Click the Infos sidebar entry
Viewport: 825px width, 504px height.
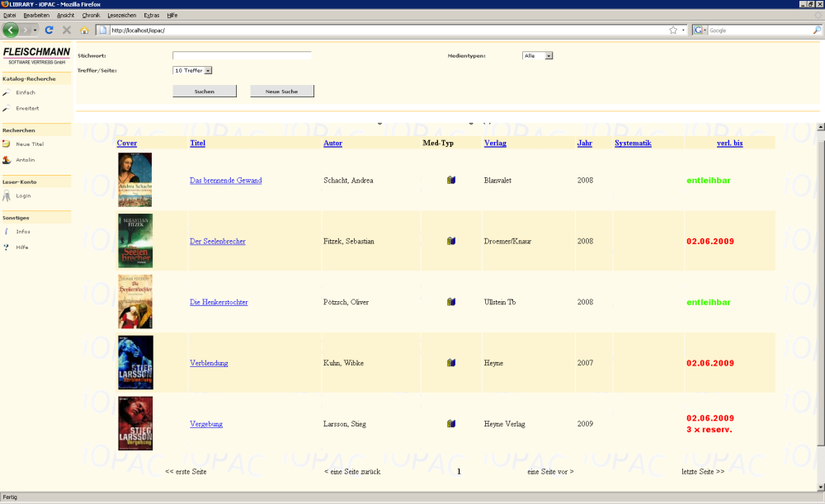[x=23, y=232]
